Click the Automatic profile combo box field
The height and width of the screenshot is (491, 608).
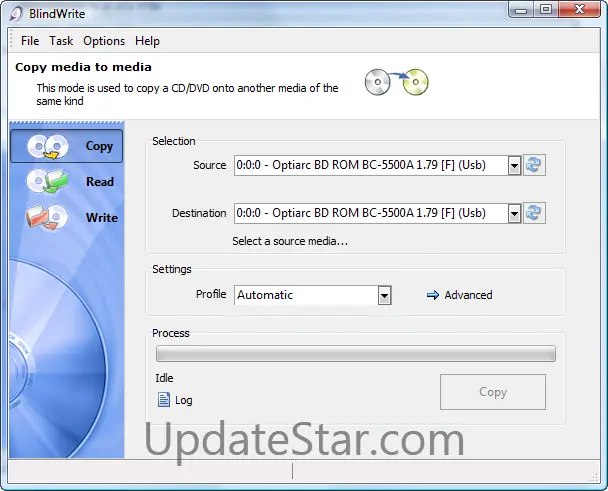pos(313,295)
